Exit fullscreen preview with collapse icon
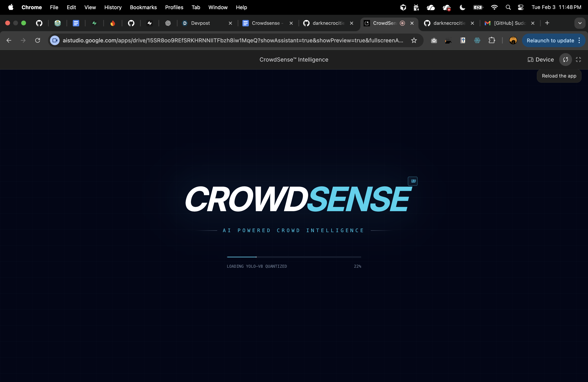This screenshot has width=588, height=382. pyautogui.click(x=578, y=60)
